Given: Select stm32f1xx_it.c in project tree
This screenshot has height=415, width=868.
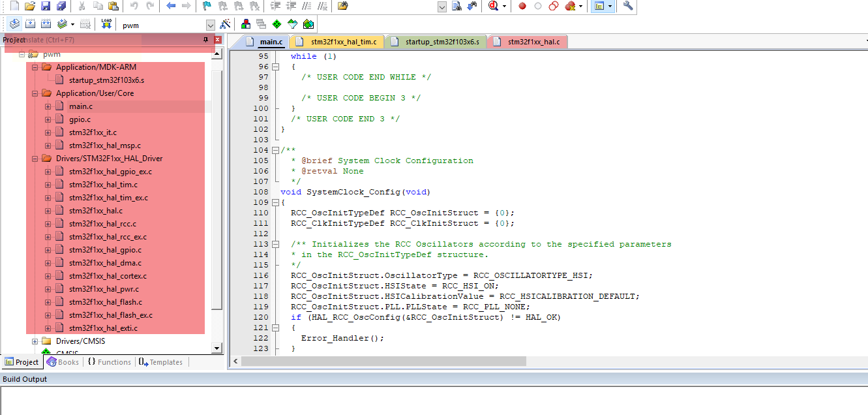Looking at the screenshot, I should 93,132.
